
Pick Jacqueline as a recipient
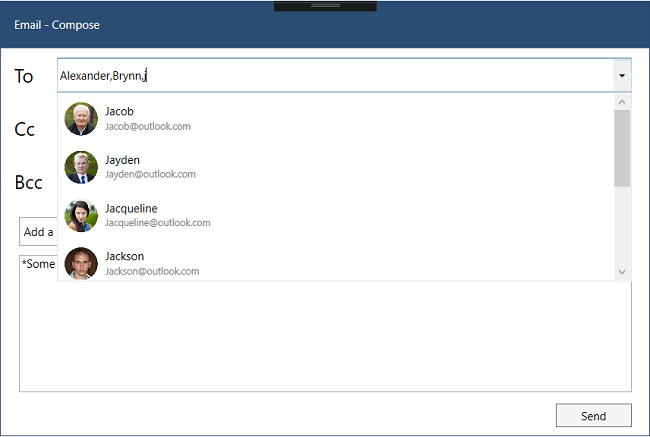point(131,208)
